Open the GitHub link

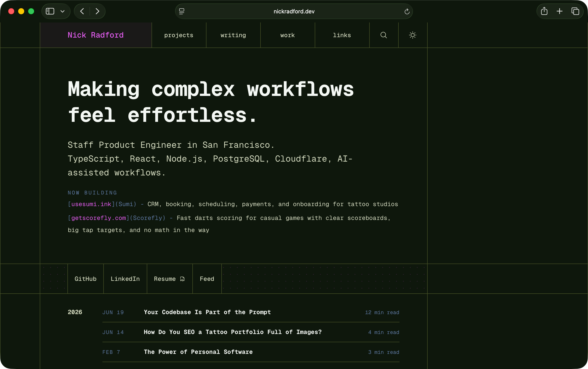[85, 279]
